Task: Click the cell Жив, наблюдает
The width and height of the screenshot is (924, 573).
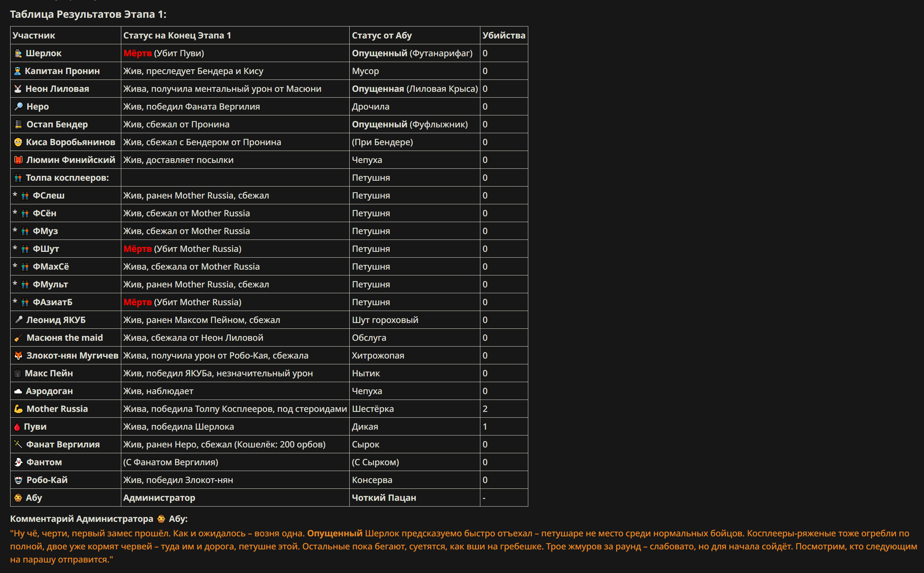Action: click(235, 392)
